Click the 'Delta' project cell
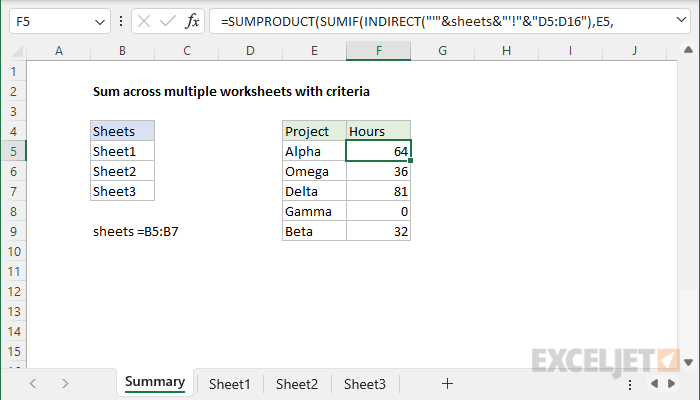The image size is (700, 400). pos(314,191)
